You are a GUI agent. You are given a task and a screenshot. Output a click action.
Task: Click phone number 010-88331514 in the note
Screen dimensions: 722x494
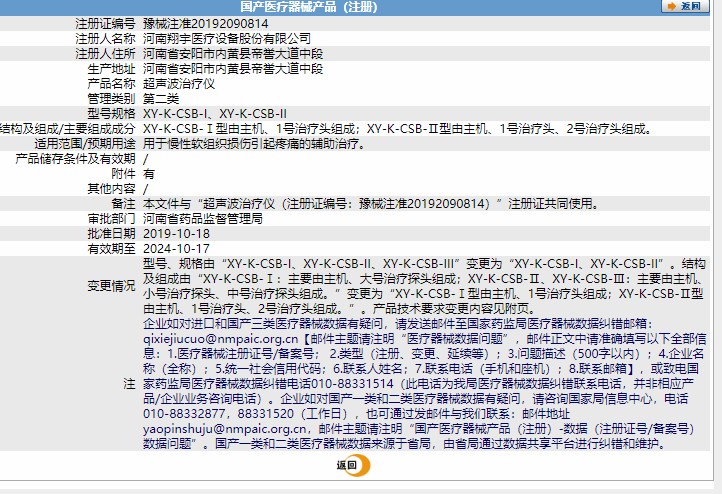[x=352, y=384]
